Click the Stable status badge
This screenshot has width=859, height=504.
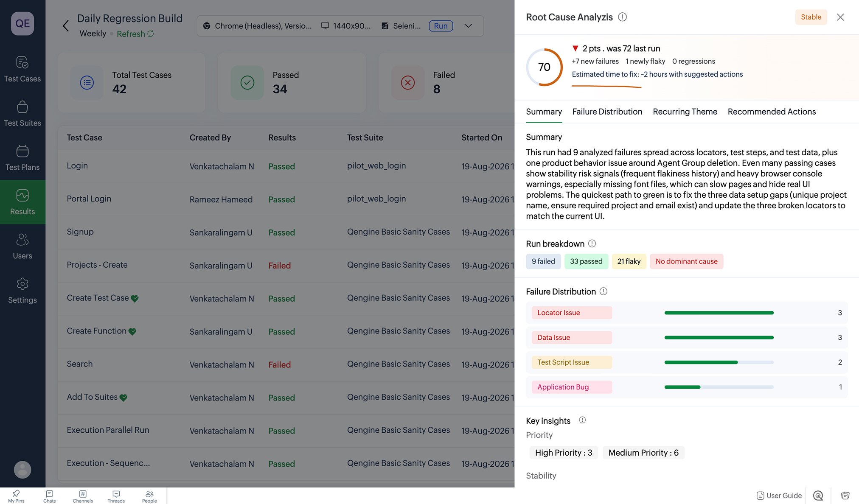point(811,17)
